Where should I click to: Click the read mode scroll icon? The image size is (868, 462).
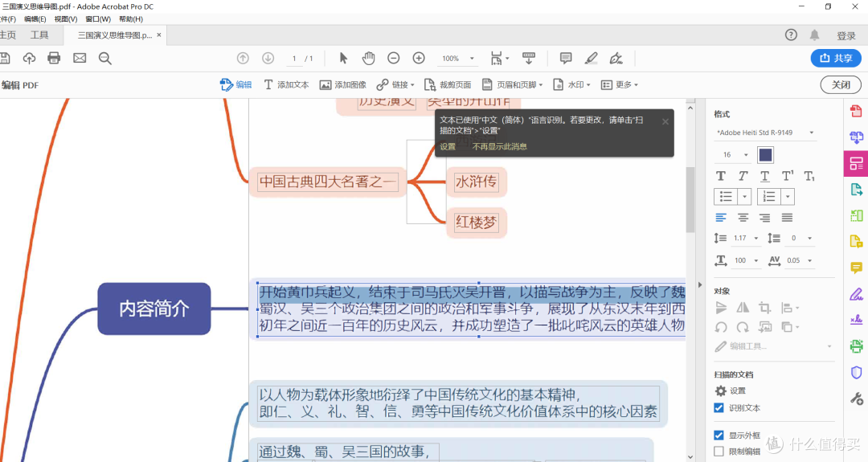pyautogui.click(x=529, y=58)
